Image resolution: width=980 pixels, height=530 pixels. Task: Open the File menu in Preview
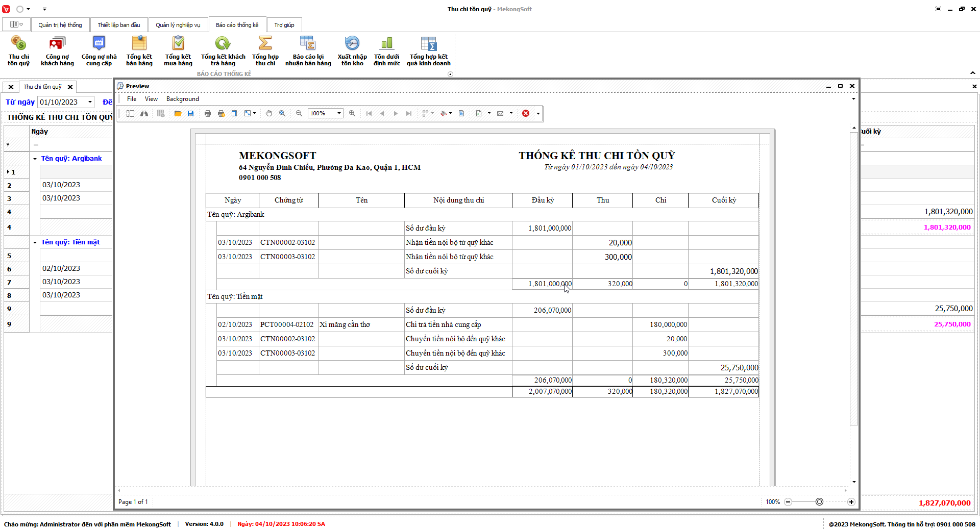click(132, 99)
